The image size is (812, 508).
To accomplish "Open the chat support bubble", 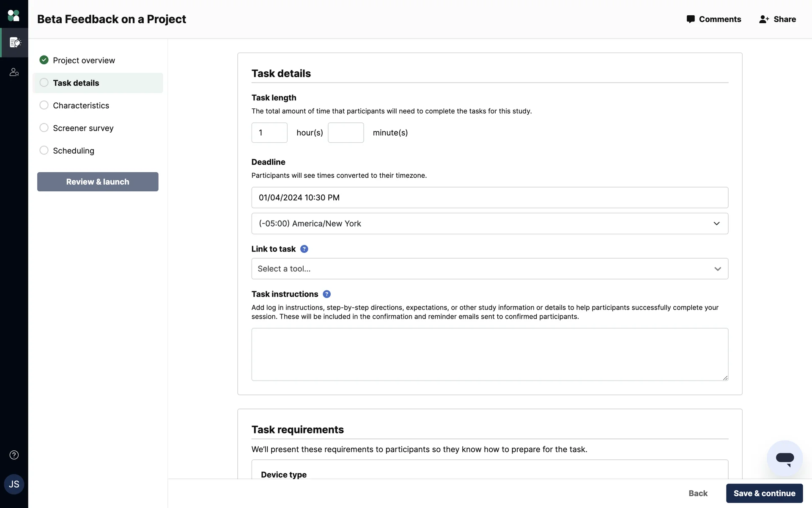I will click(x=785, y=458).
